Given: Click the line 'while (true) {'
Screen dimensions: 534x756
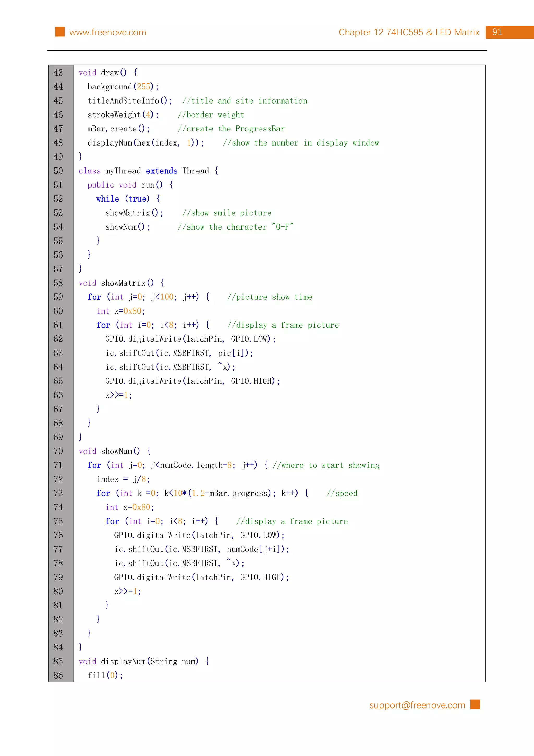Looking at the screenshot, I should [128, 199].
